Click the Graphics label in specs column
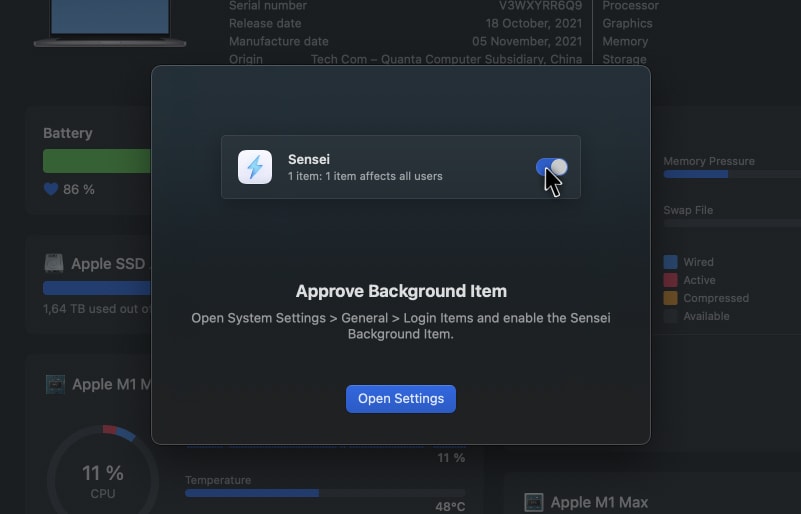Image resolution: width=801 pixels, height=514 pixels. 627,24
